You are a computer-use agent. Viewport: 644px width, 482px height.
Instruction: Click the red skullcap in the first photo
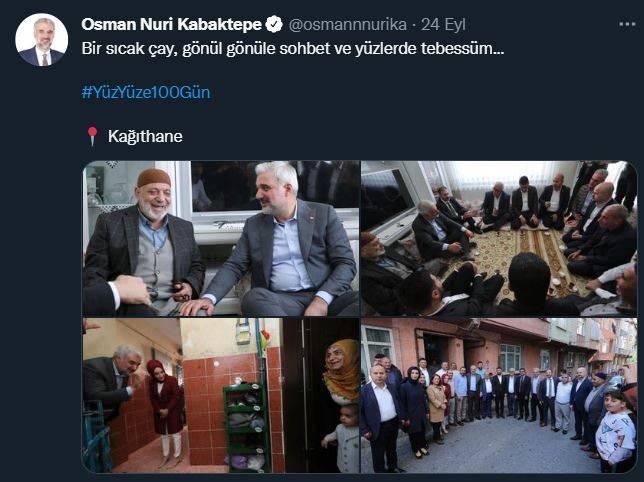coord(154,178)
